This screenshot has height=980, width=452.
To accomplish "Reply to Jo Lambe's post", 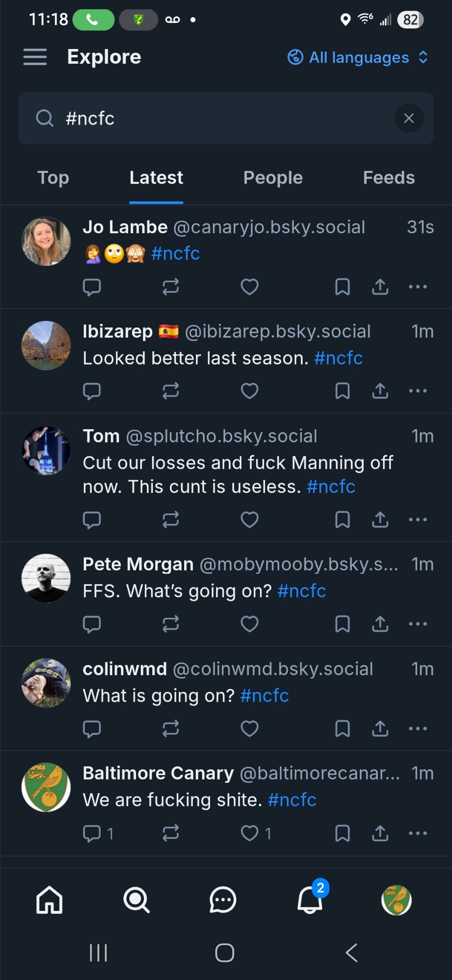I will [92, 287].
